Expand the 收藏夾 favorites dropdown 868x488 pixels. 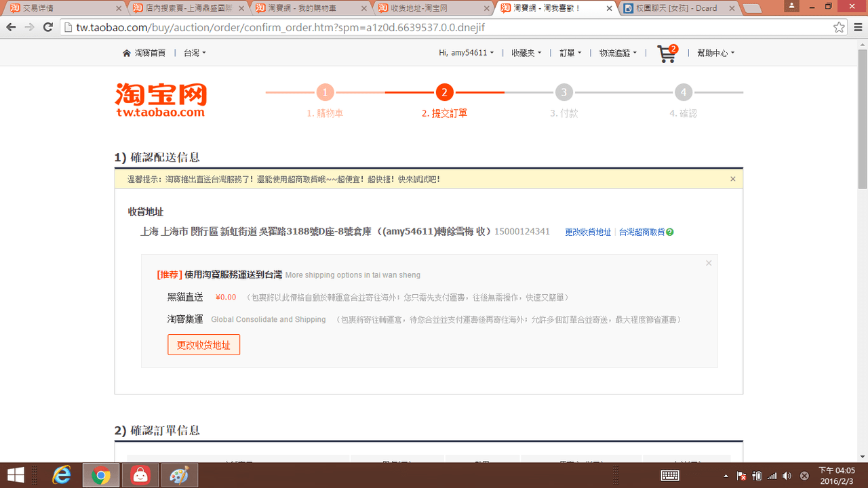[526, 53]
